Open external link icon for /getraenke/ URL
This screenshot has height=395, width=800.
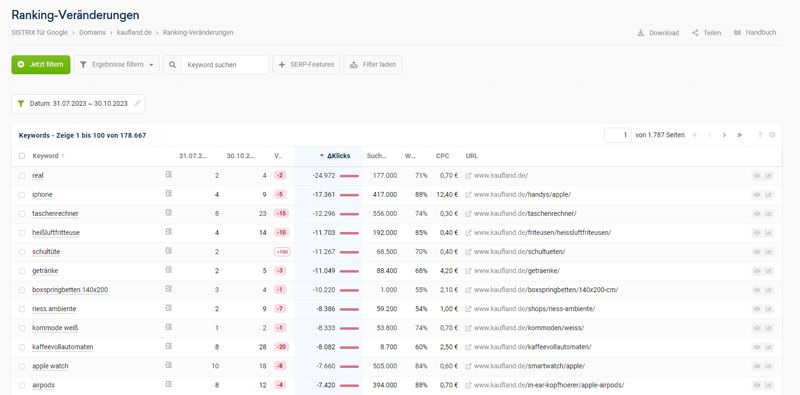click(468, 270)
